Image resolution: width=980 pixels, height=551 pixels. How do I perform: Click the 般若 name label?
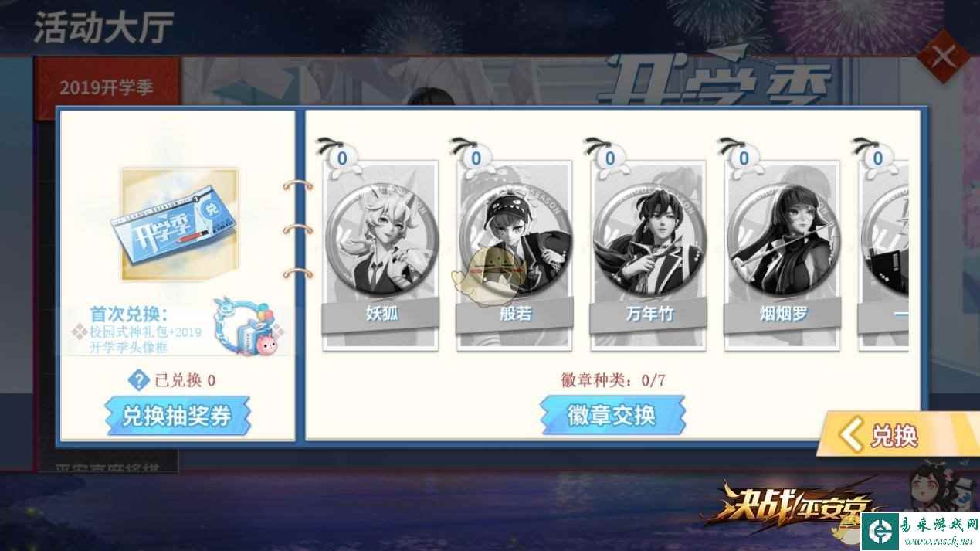[515, 314]
